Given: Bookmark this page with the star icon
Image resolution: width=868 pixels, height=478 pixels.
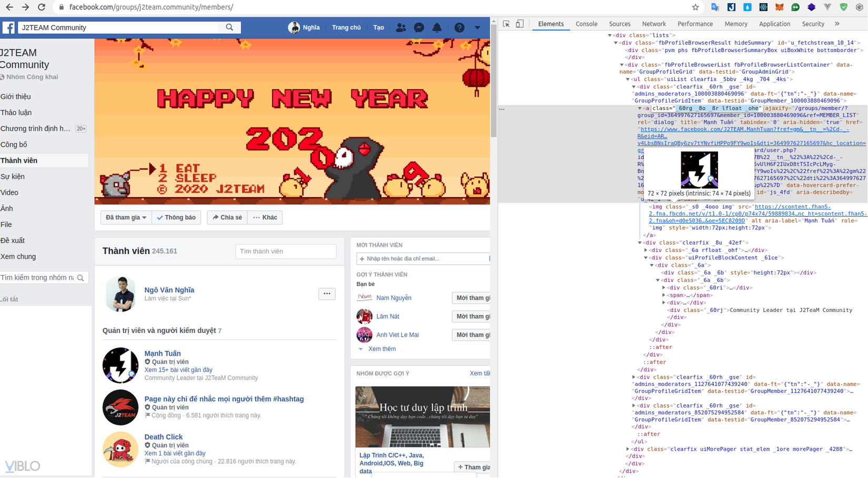Looking at the screenshot, I should click(x=695, y=7).
